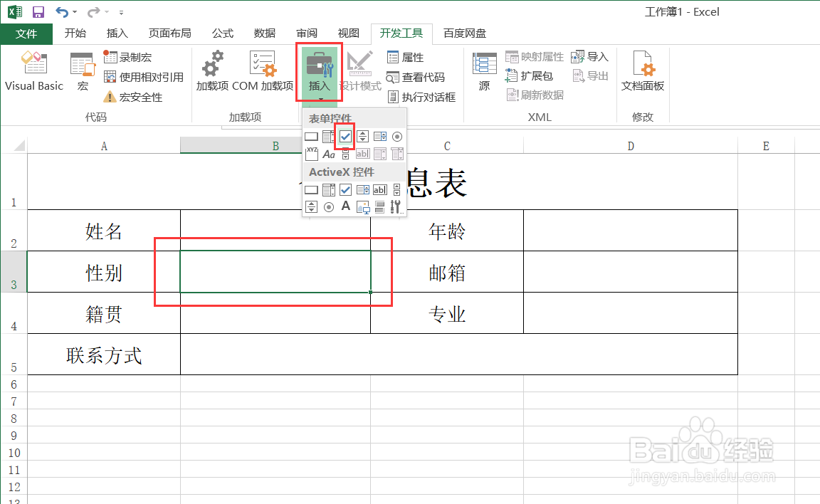Switch to the 百度网盘 tab
The height and width of the screenshot is (504, 820).
point(465,33)
